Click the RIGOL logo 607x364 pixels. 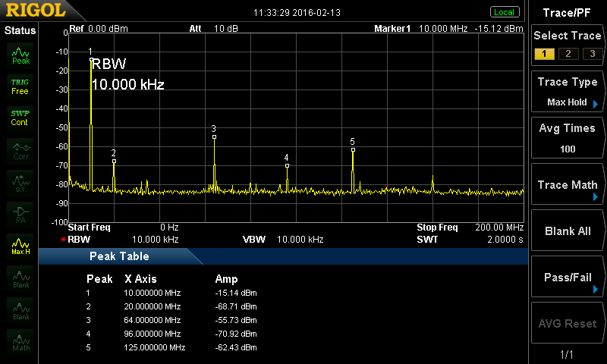(x=30, y=11)
